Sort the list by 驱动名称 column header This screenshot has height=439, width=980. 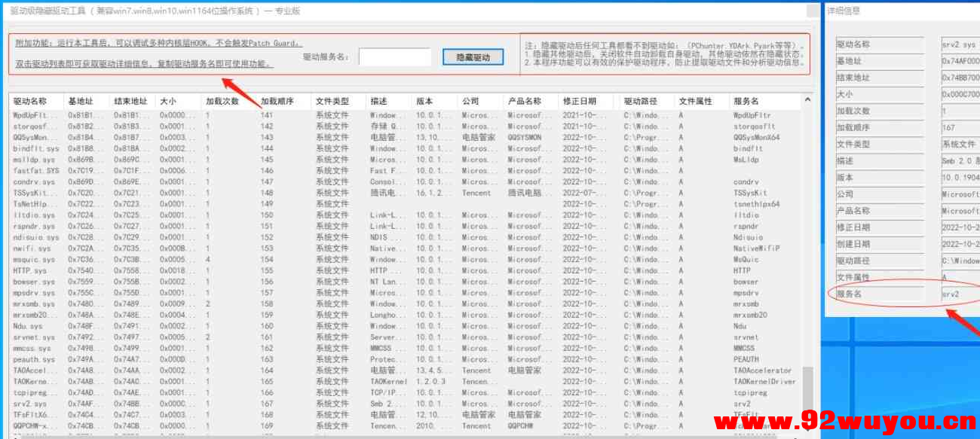(30, 101)
